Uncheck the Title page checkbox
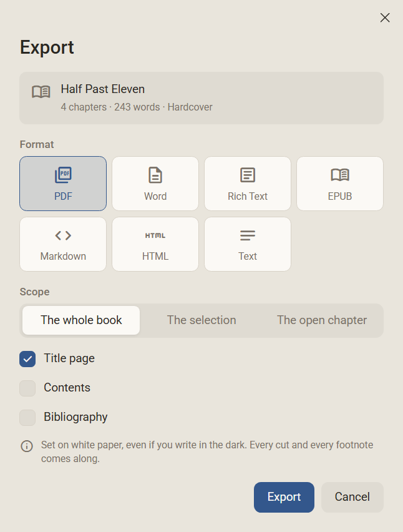 [27, 359]
